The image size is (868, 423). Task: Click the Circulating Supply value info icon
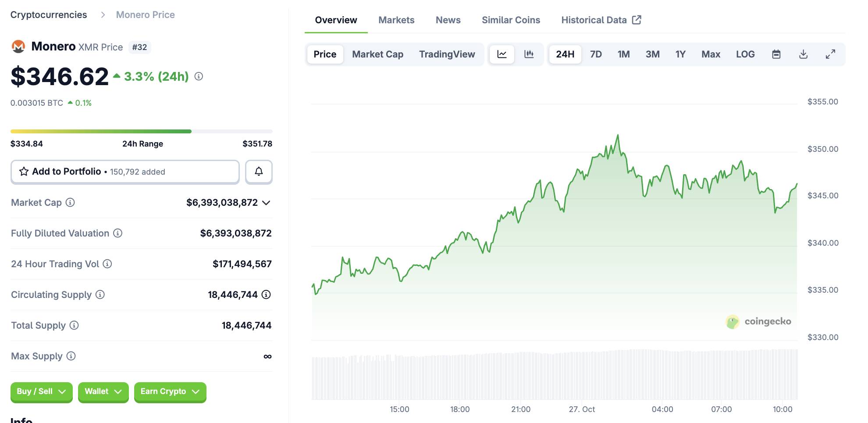pos(266,294)
